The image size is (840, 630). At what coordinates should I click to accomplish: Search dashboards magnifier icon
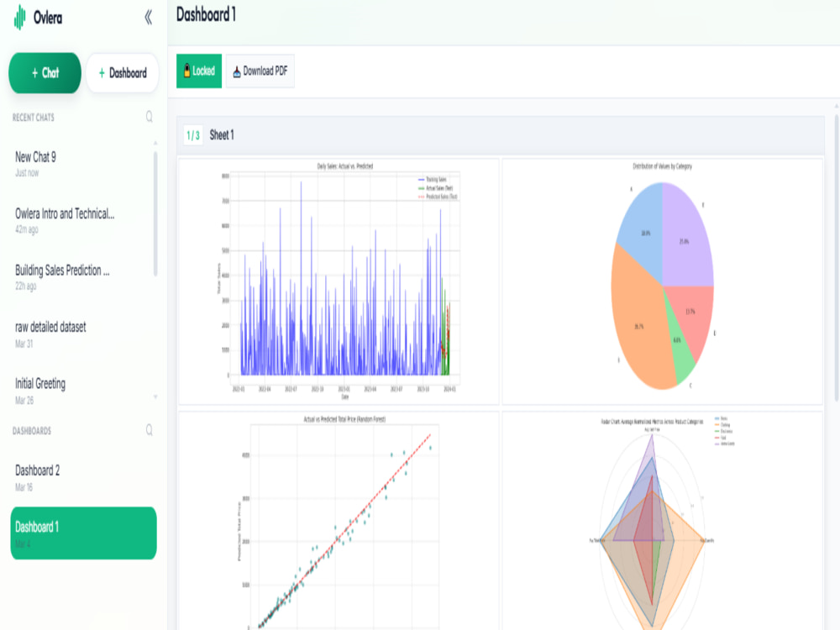tap(150, 430)
